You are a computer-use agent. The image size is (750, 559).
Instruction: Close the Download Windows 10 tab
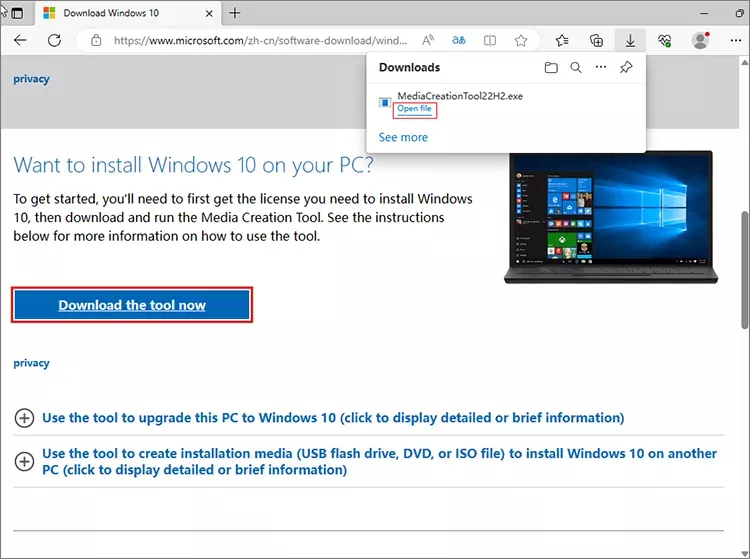pyautogui.click(x=209, y=13)
